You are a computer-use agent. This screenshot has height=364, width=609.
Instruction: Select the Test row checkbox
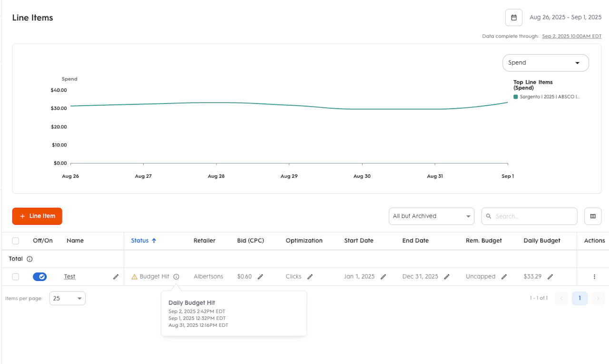coord(16,277)
